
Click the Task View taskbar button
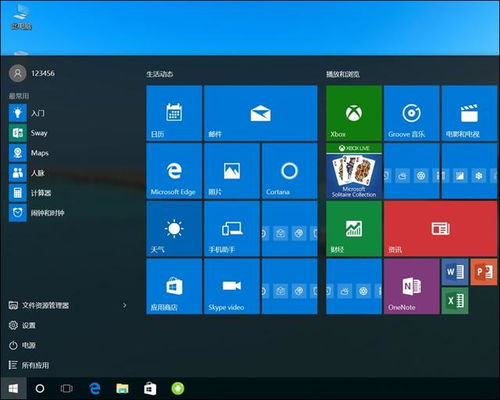coord(66,388)
